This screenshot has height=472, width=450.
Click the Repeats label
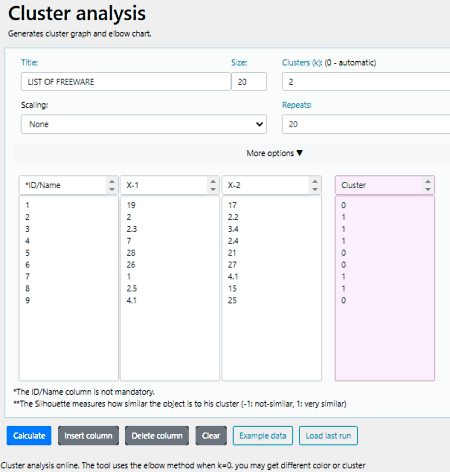tap(297, 105)
